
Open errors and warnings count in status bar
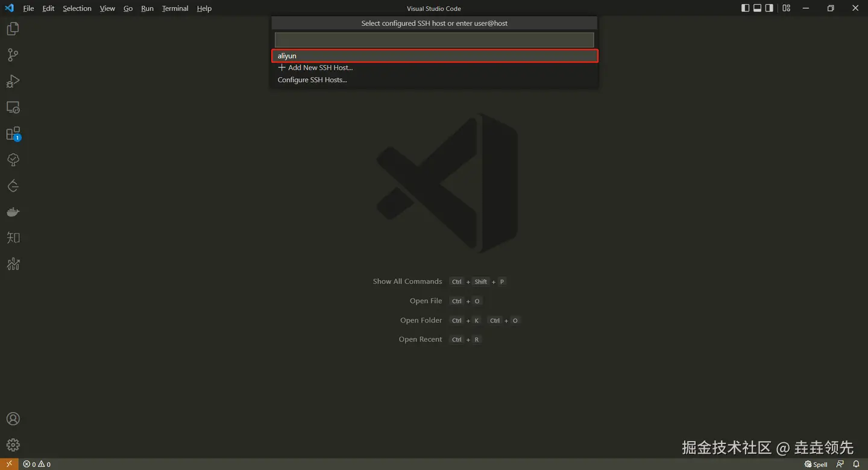(37, 464)
